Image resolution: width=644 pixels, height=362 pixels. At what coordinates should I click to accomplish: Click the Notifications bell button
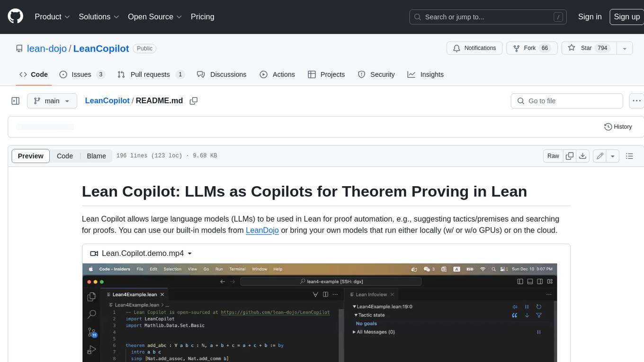(x=474, y=48)
